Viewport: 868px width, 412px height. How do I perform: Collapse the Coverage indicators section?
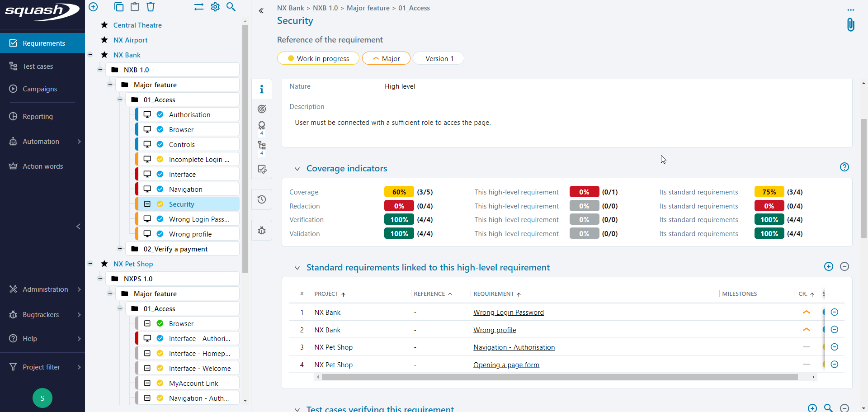coord(297,169)
